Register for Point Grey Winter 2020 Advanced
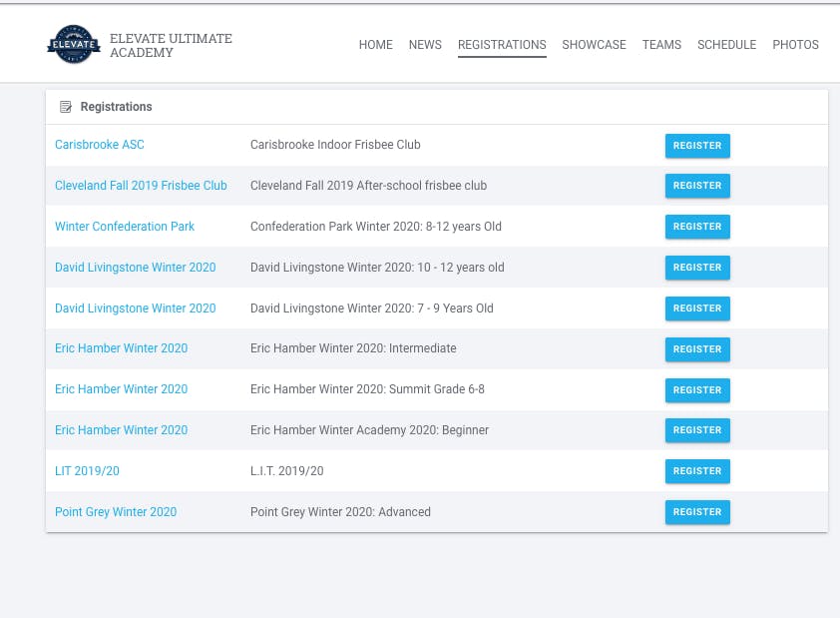The width and height of the screenshot is (840, 618). point(697,512)
